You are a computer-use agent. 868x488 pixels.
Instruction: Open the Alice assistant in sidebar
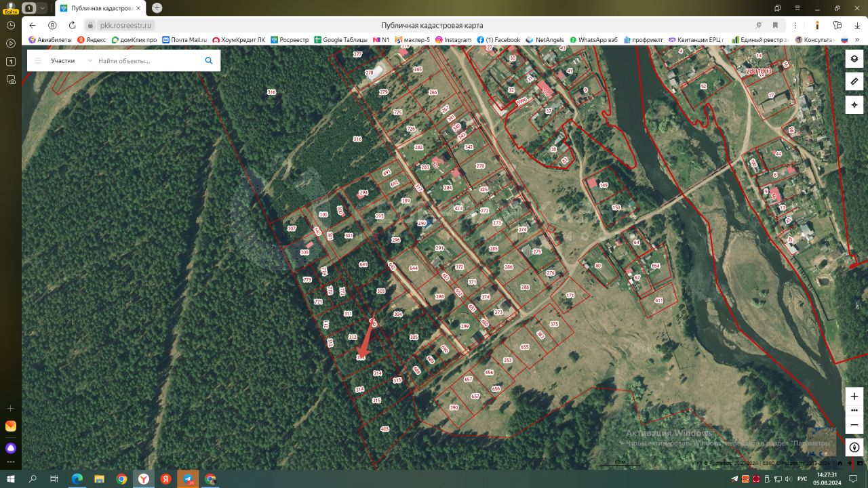click(11, 448)
